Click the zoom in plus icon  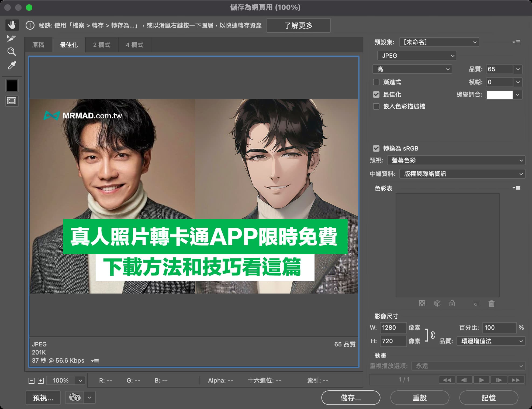(x=41, y=381)
